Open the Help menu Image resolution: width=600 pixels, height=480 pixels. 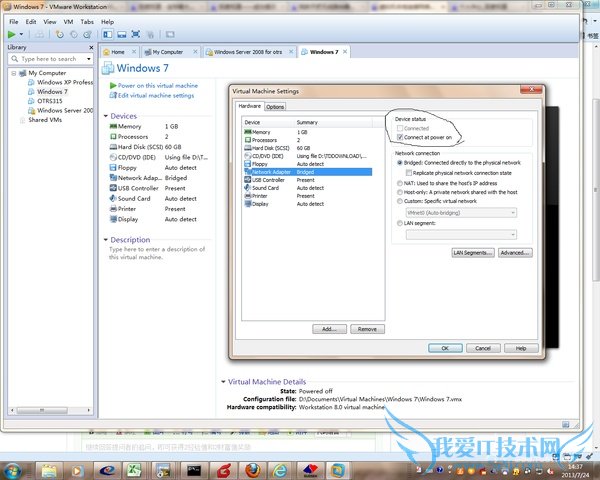(108, 22)
